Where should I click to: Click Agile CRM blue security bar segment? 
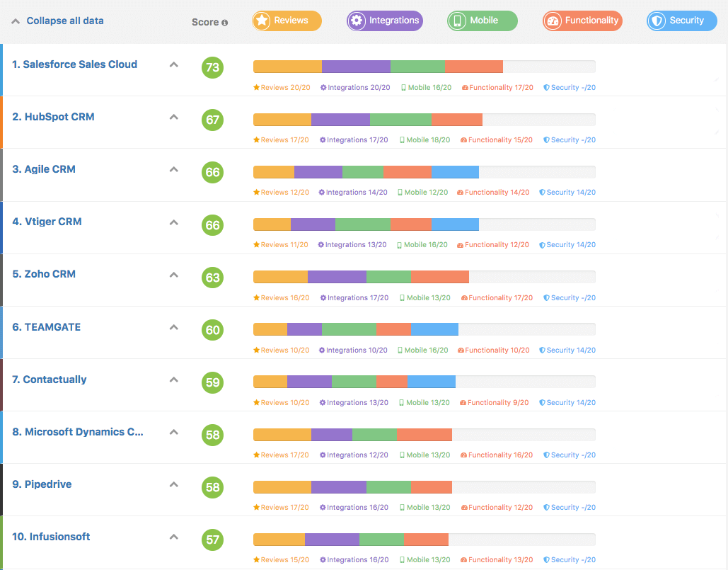click(x=455, y=172)
